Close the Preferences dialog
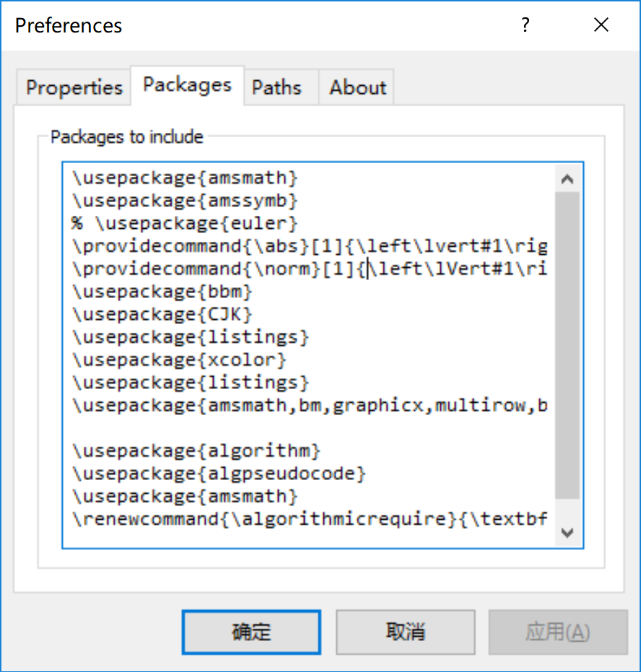Viewport: 641px width, 672px height. 601,25
